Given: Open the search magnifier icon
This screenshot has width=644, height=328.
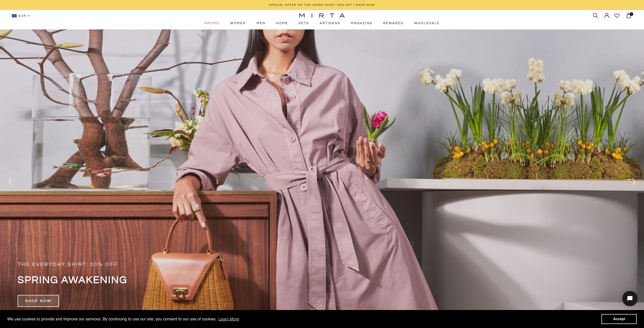Looking at the screenshot, I should [x=595, y=15].
